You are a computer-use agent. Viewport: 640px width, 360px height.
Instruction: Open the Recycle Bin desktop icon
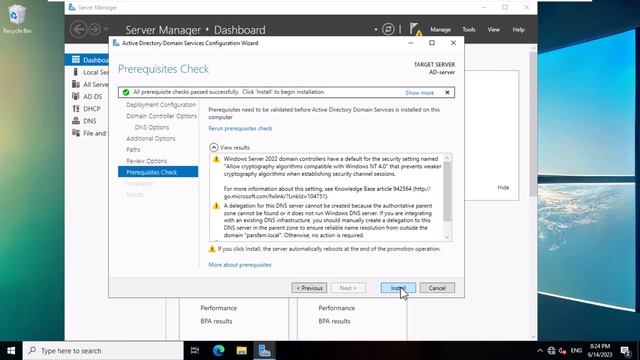pos(16,19)
